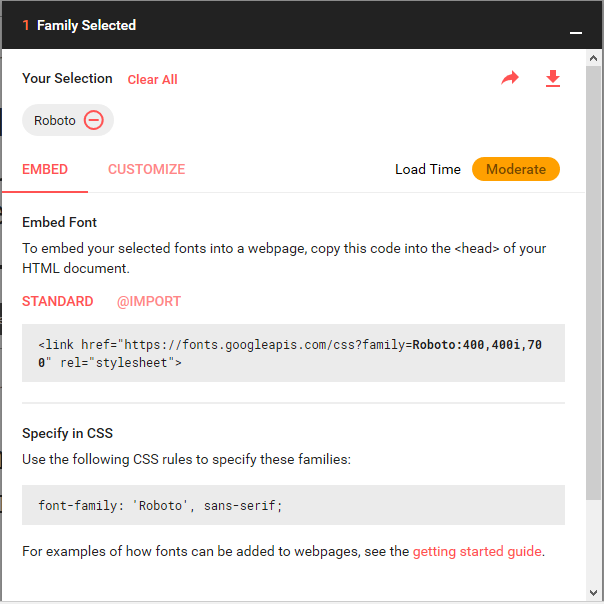Screen dimensions: 604x604
Task: Switch to the @IMPORT embed option
Action: click(149, 301)
